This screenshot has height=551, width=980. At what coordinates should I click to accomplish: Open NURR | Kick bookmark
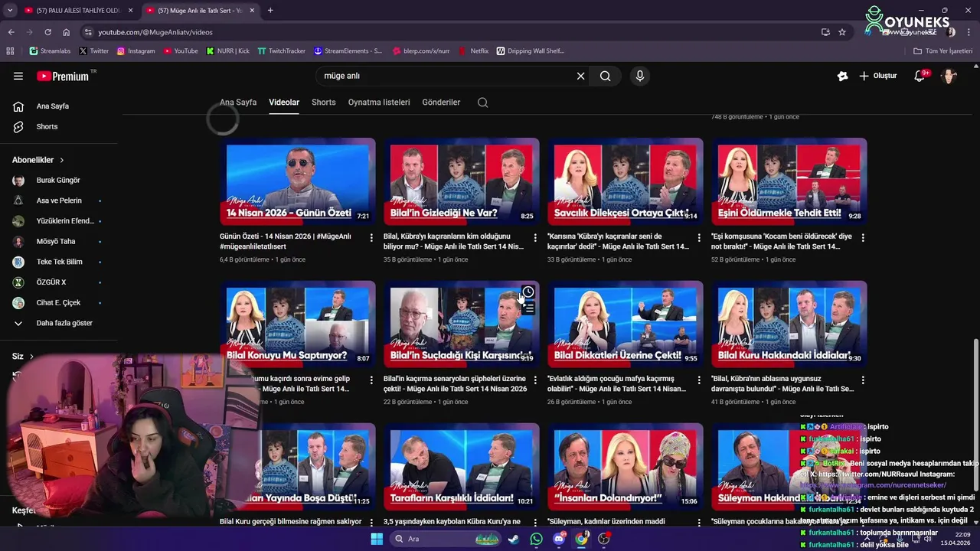tap(227, 51)
